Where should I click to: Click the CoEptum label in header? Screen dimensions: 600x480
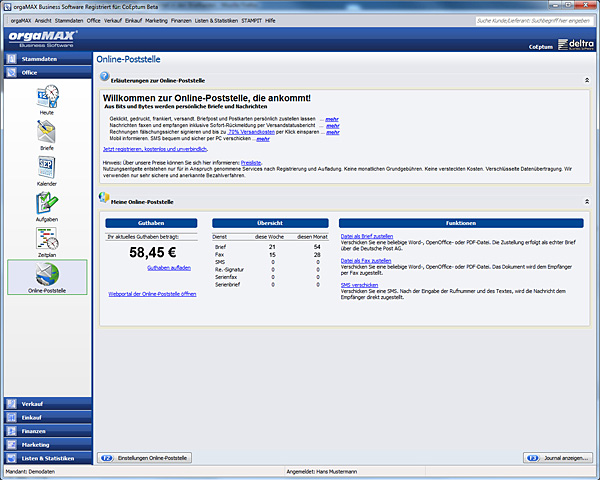click(x=541, y=47)
